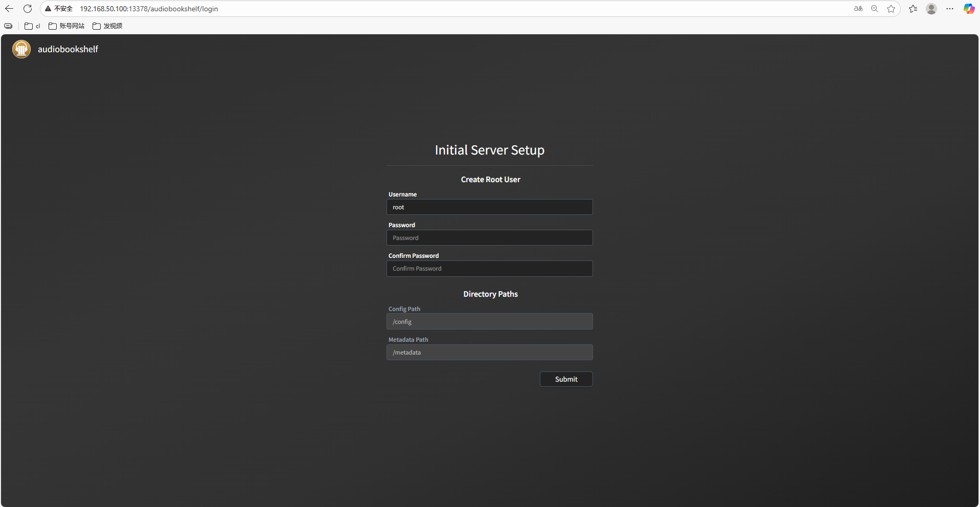Image resolution: width=980 pixels, height=507 pixels.
Task: Click the audiobookshelf logo icon
Action: 21,49
